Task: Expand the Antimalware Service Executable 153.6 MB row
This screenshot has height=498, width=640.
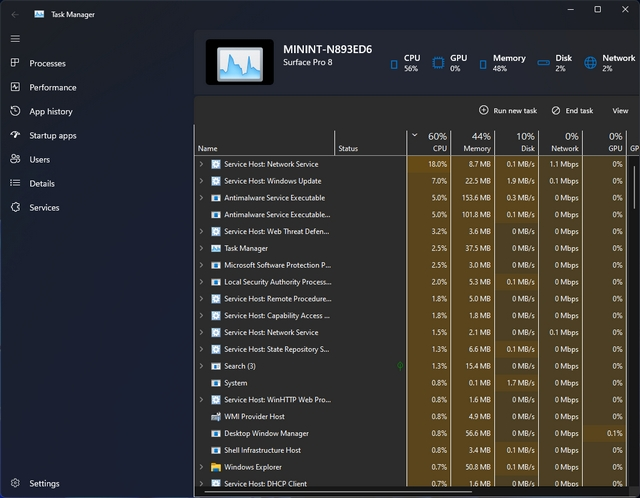Action: (x=201, y=198)
